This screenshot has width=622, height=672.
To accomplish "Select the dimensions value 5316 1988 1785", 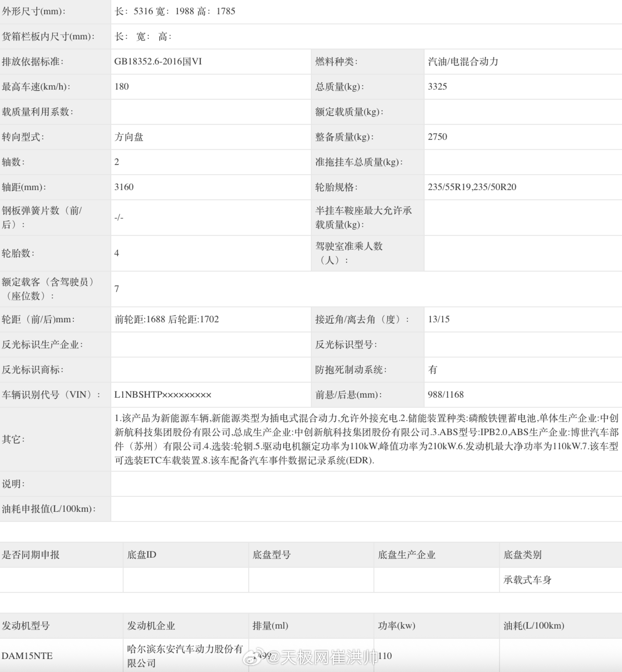I will point(175,11).
